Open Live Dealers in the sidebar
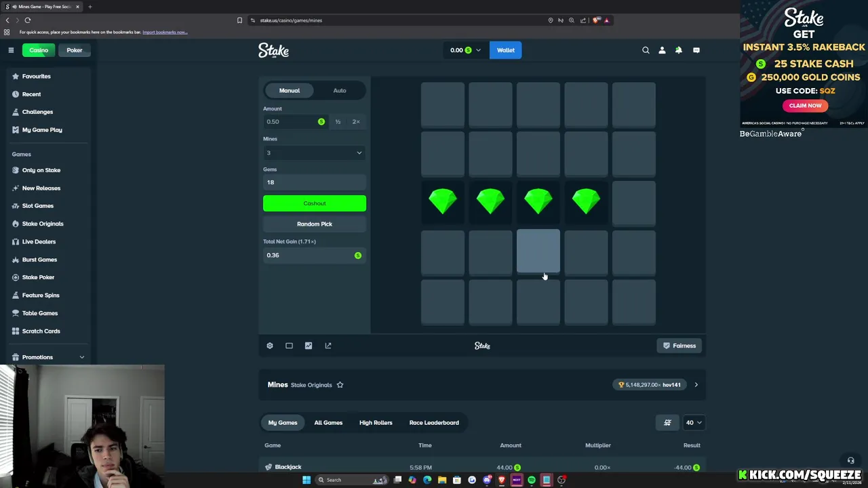 pos(39,241)
